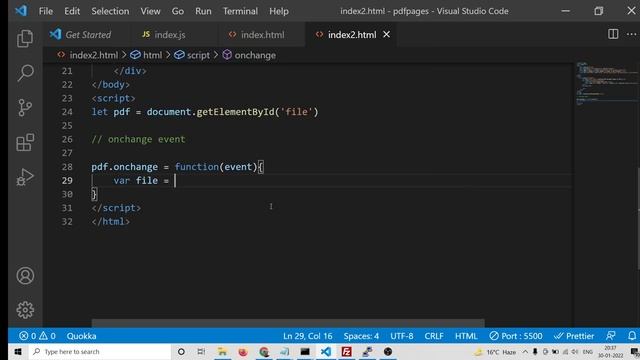Click the VS Code taskbar icon
Image resolution: width=640 pixels, height=360 pixels.
[326, 351]
